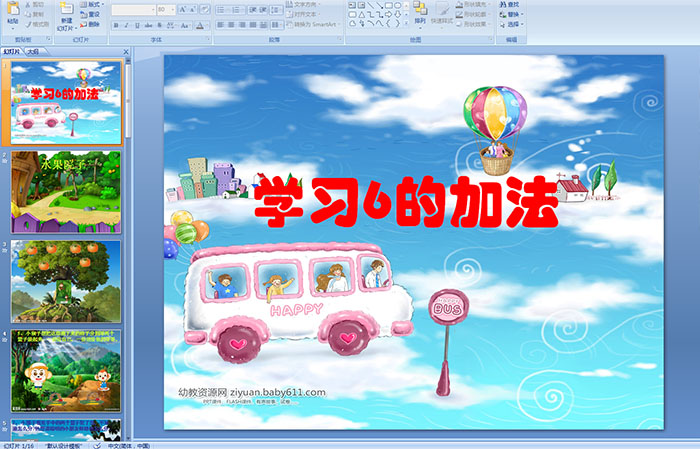The width and height of the screenshot is (700, 449).
Task: Click the Copy (复制) command
Action: coord(34,14)
